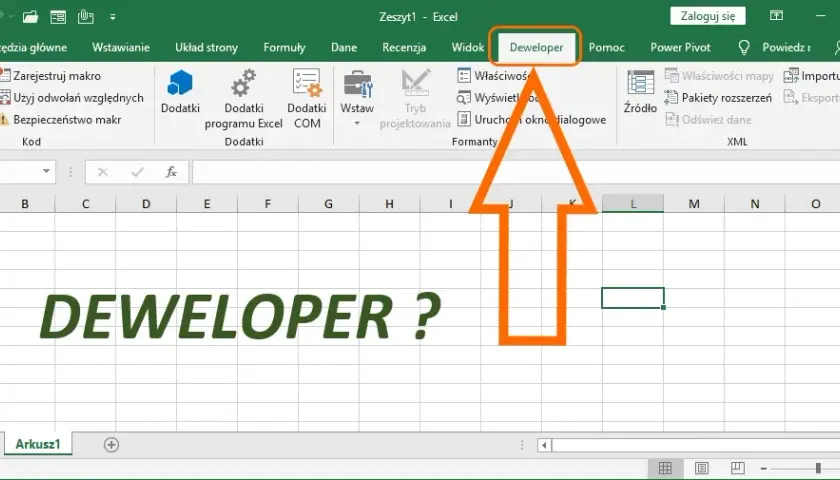Click the DEWELOPER ? text

(241, 317)
